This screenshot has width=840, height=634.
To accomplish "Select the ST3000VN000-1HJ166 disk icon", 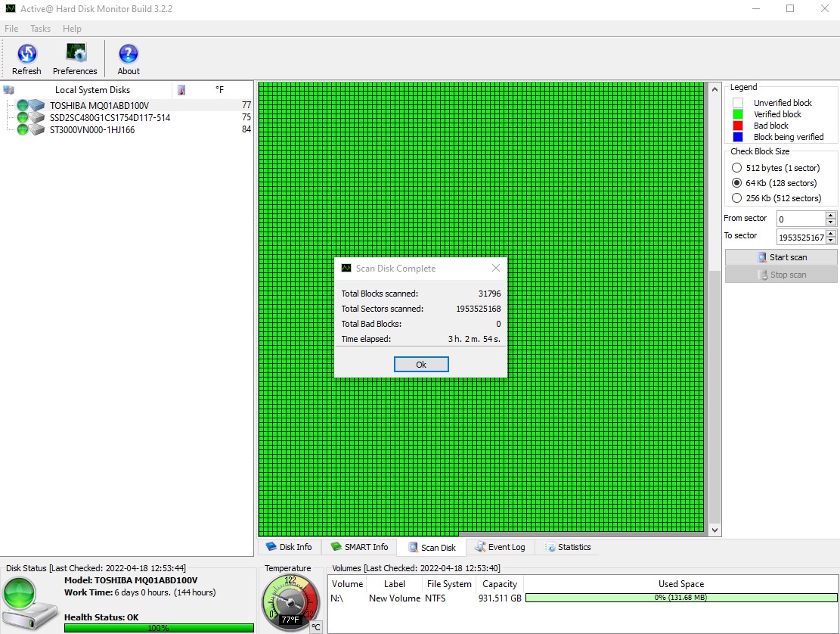I will (x=32, y=129).
